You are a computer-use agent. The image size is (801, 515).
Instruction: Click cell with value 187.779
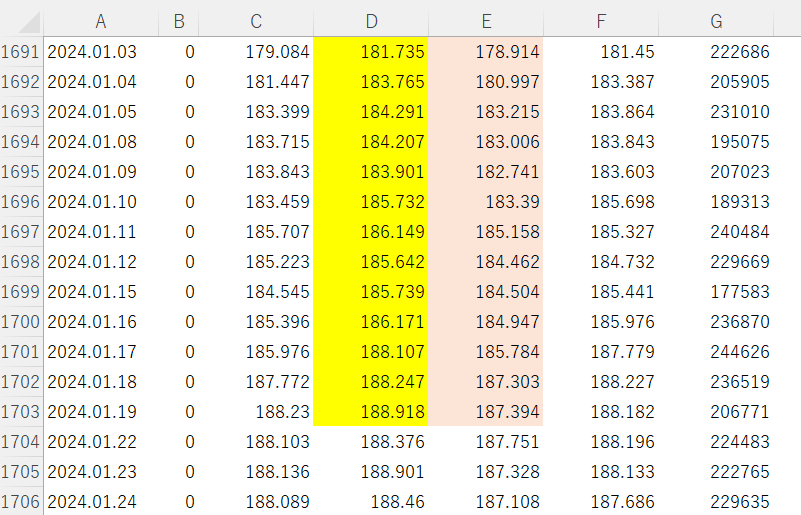(x=601, y=352)
